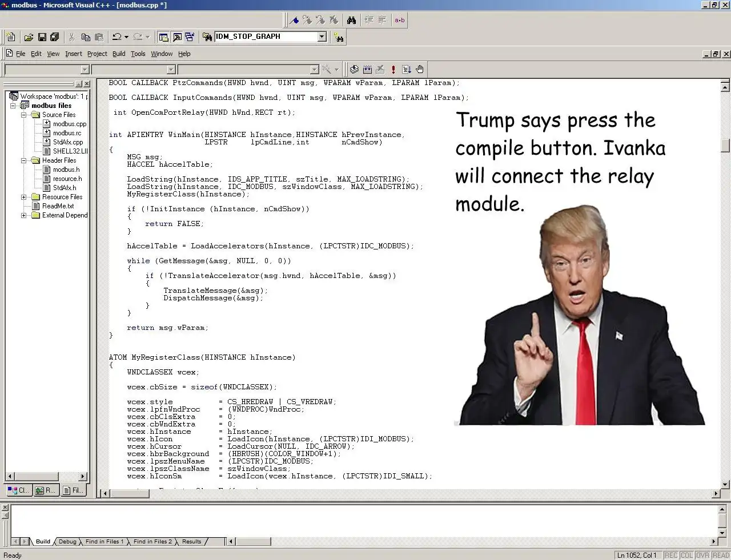This screenshot has height=560, width=731.
Task: Switch to the Results output tab
Action: click(191, 541)
